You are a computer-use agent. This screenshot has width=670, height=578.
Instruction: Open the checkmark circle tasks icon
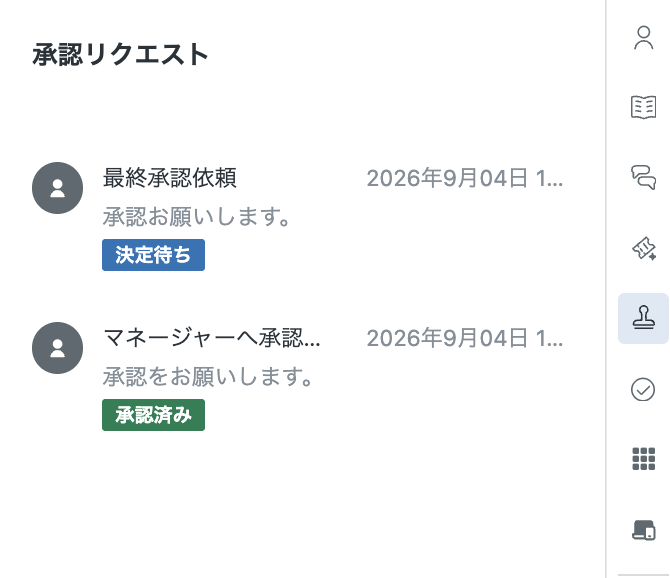click(643, 389)
